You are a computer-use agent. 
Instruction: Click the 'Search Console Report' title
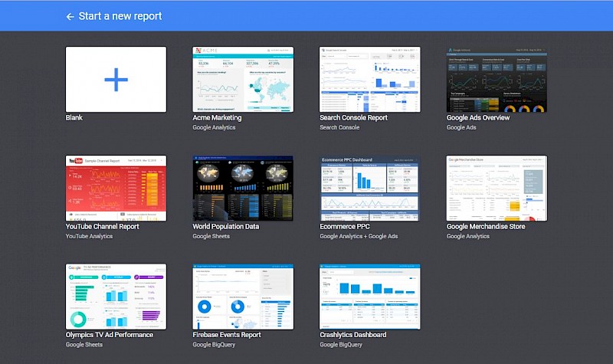click(353, 118)
